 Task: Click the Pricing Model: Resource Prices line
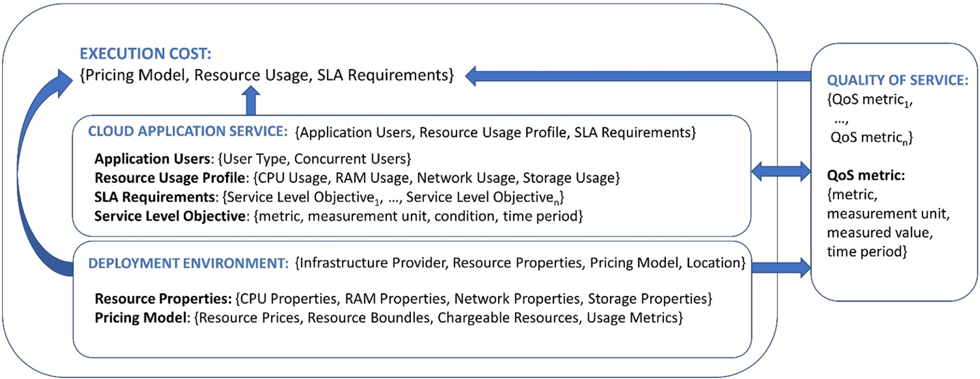point(389,318)
